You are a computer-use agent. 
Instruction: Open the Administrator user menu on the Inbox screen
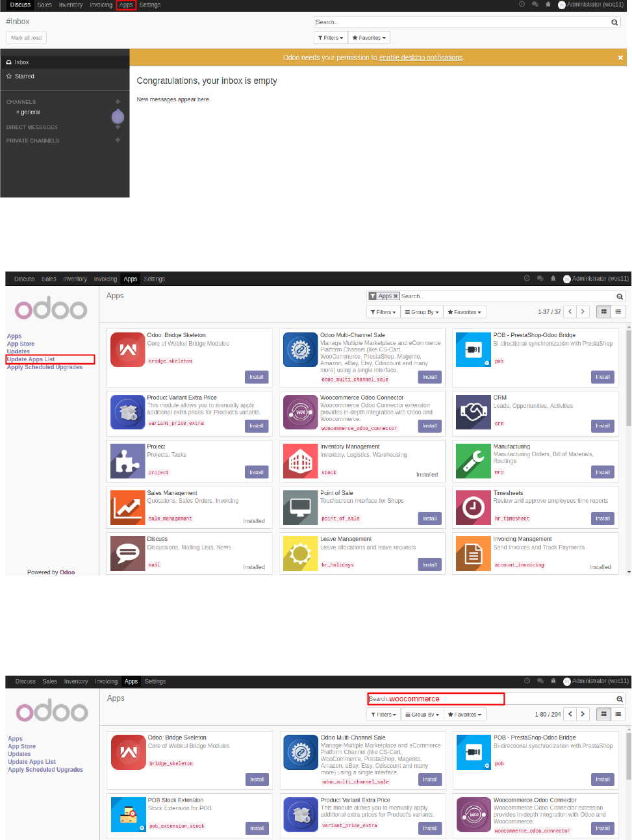590,5
